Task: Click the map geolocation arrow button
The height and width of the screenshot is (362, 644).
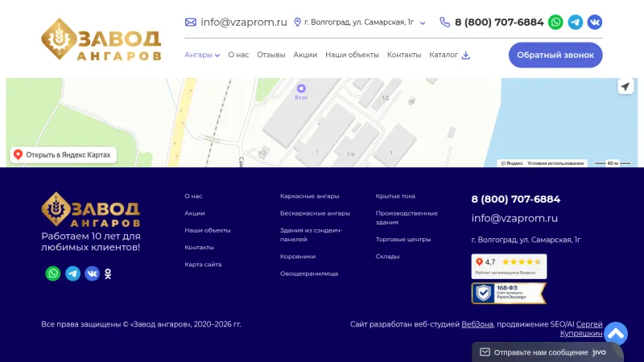Action: tap(625, 87)
